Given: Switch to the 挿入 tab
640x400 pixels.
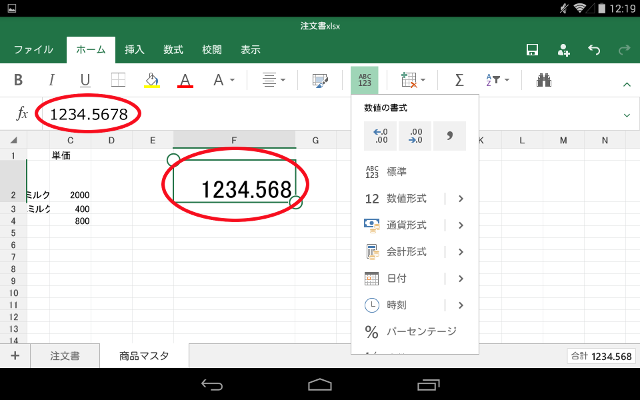Looking at the screenshot, I should click(x=134, y=50).
